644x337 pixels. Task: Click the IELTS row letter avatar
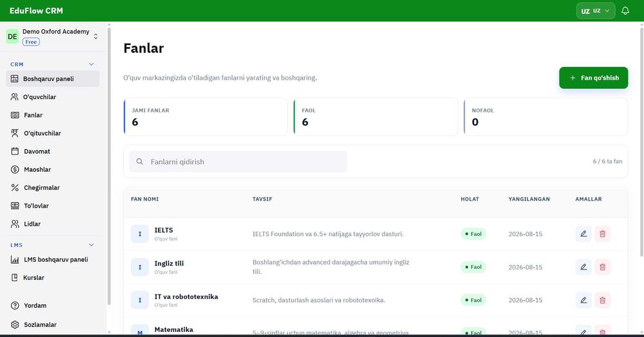[x=140, y=234]
